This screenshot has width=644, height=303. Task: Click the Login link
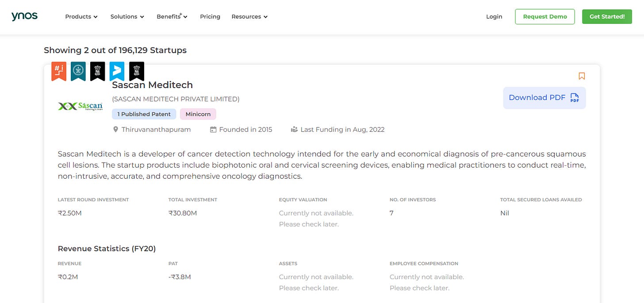[494, 17]
